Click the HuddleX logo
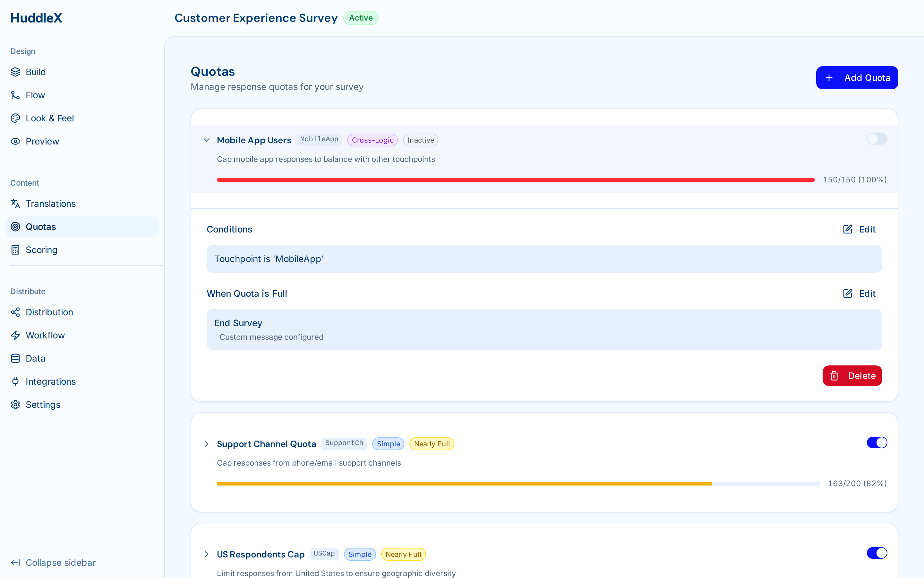The height and width of the screenshot is (578, 924). coord(36,18)
